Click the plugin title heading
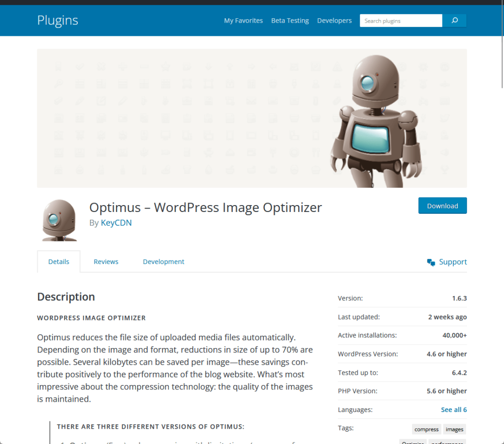The image size is (504, 444). pos(205,207)
